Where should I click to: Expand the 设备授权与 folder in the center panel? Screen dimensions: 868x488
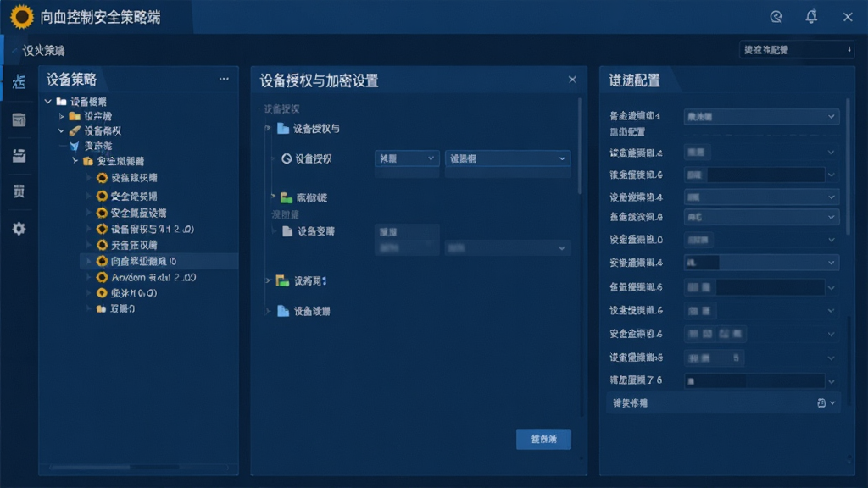click(x=268, y=129)
